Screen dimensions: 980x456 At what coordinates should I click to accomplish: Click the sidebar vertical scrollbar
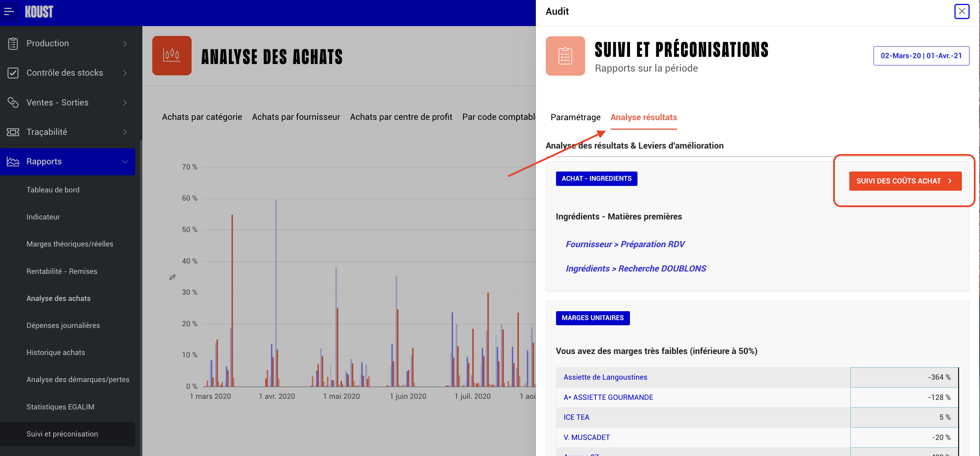click(x=141, y=298)
